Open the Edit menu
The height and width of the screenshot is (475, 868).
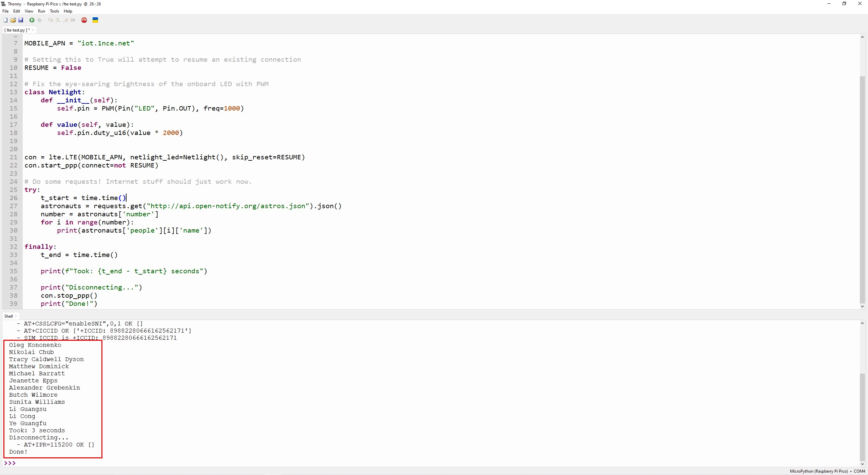tap(16, 11)
